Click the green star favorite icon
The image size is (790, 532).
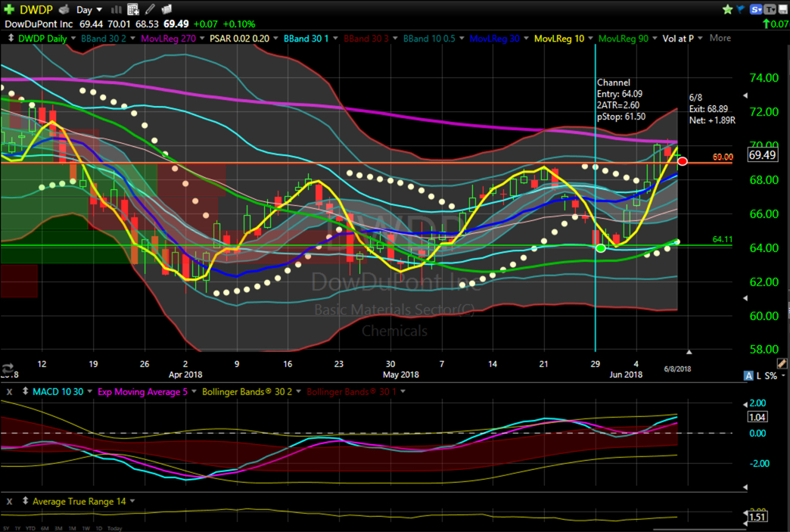[727, 9]
